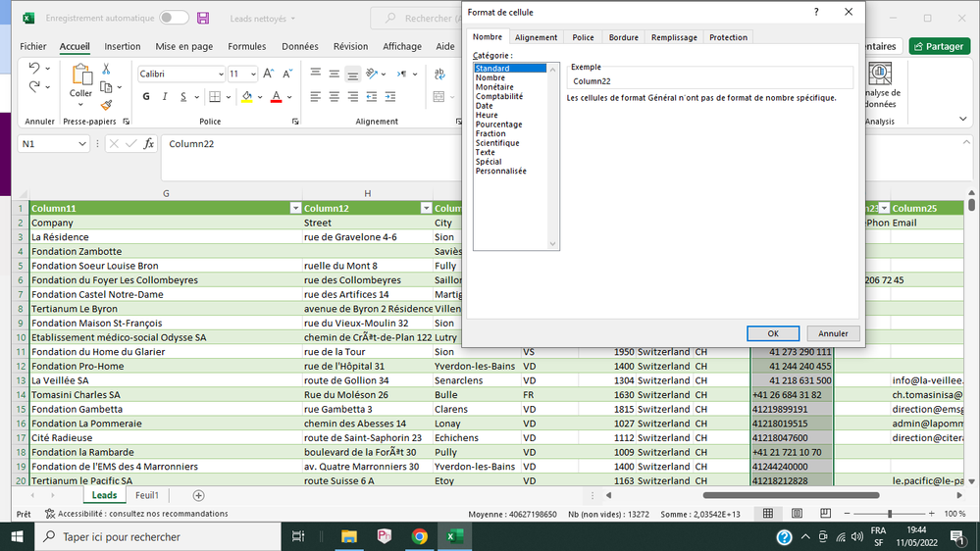Click the insert function fx icon

pos(149,144)
